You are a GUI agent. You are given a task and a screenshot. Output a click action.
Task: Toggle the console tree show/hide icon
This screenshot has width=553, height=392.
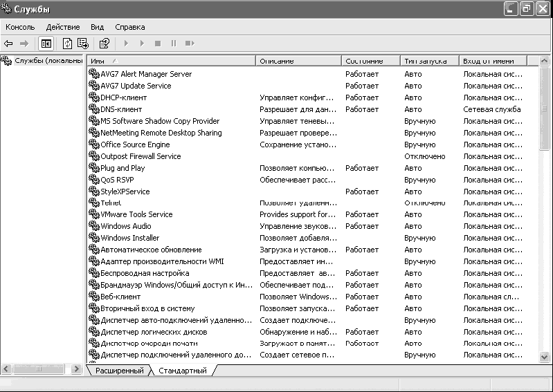(x=46, y=44)
